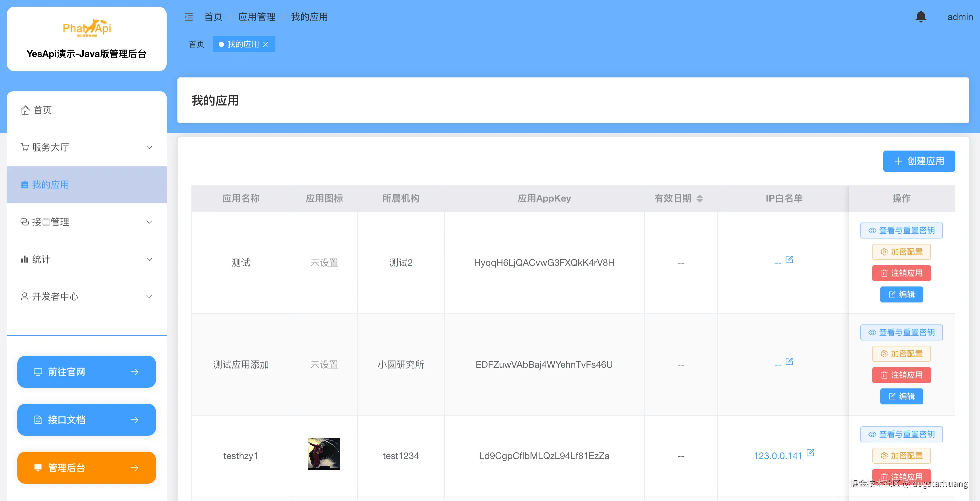980x501 pixels.
Task: Click 注销应用 for the 测试 app
Action: 901,273
